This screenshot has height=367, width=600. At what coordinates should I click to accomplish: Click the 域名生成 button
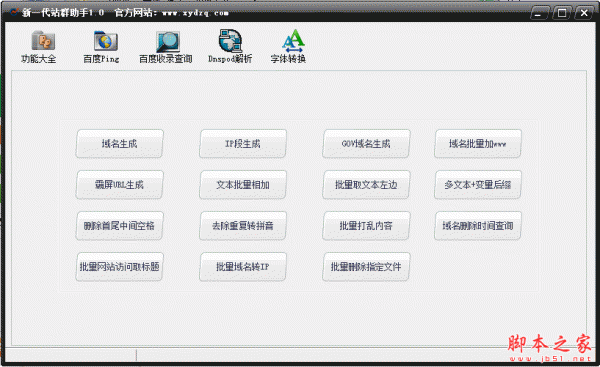pyautogui.click(x=119, y=144)
